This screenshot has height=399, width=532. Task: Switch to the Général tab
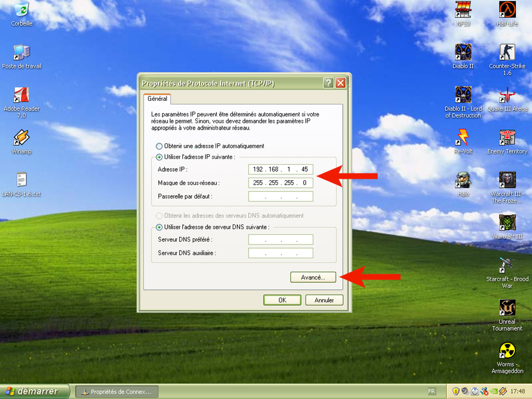[x=157, y=99]
